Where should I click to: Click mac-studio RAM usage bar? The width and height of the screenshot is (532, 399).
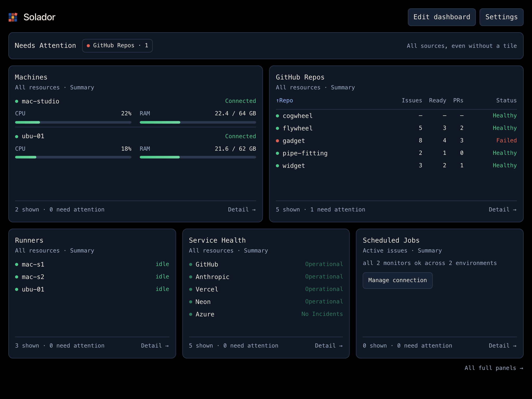tap(198, 122)
